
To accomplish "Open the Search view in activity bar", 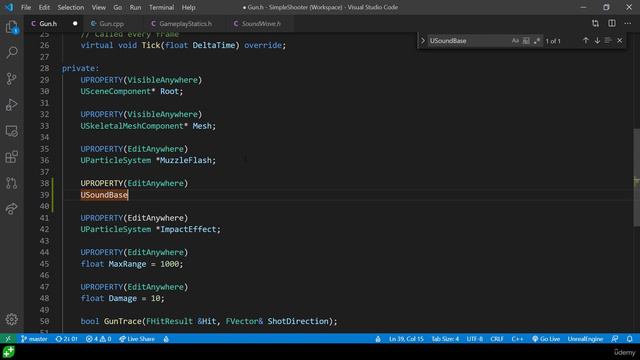I will pos(12,52).
